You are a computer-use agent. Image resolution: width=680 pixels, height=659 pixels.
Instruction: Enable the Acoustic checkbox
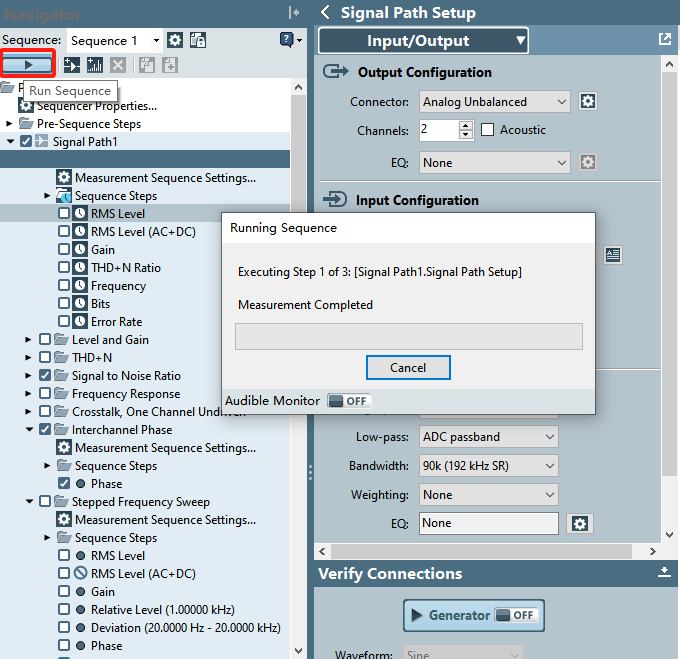click(488, 130)
